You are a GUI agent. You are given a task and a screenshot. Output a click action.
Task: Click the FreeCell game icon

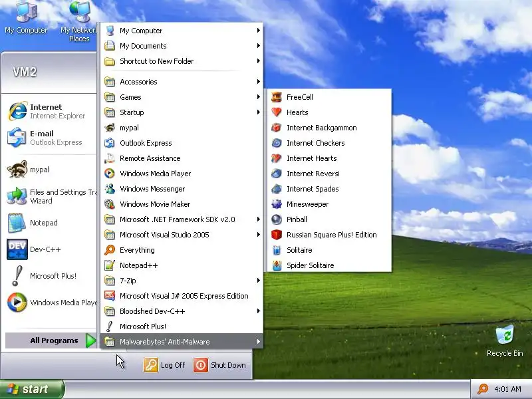point(277,97)
